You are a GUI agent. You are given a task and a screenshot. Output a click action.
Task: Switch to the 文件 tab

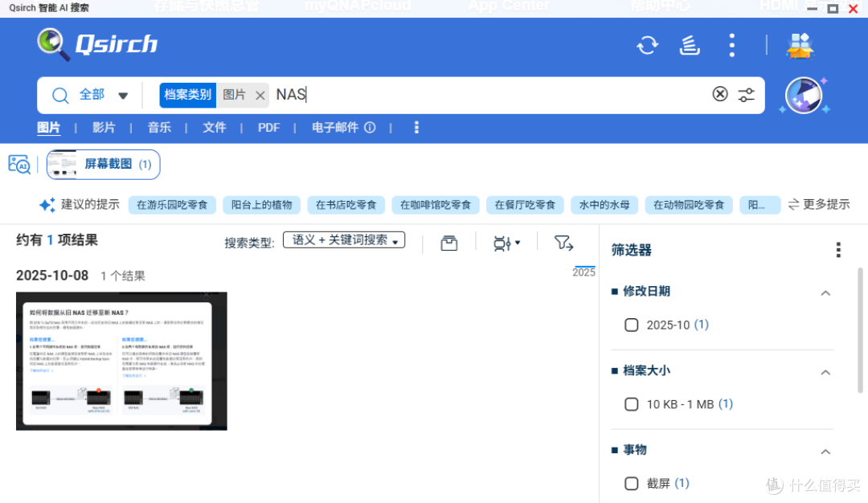(215, 128)
